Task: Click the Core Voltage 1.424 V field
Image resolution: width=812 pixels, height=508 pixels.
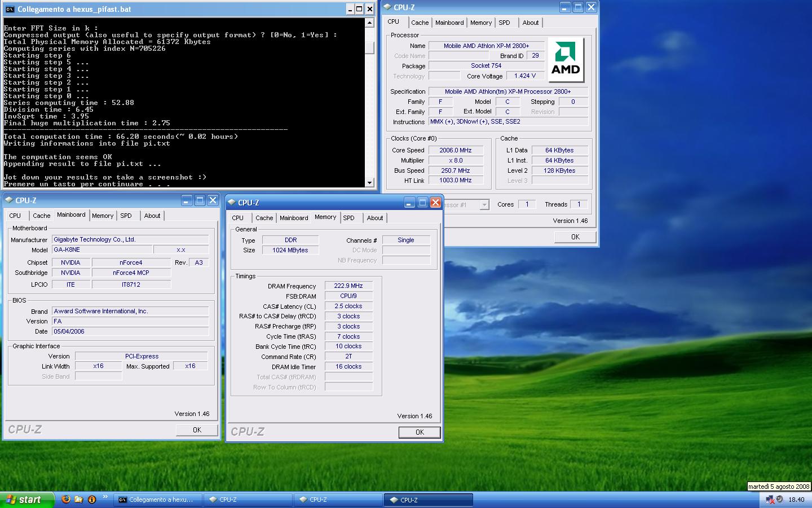Action: (x=525, y=76)
